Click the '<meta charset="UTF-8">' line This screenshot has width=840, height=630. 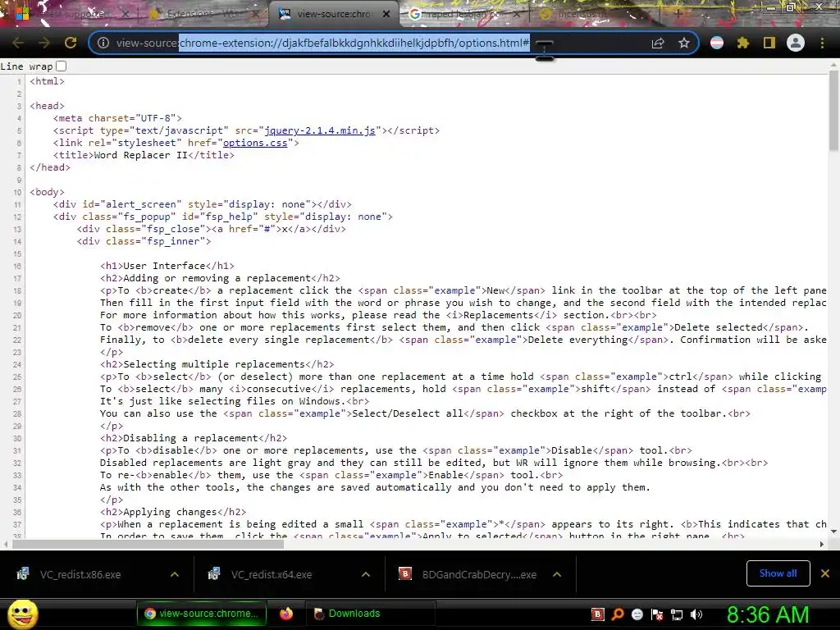point(117,118)
